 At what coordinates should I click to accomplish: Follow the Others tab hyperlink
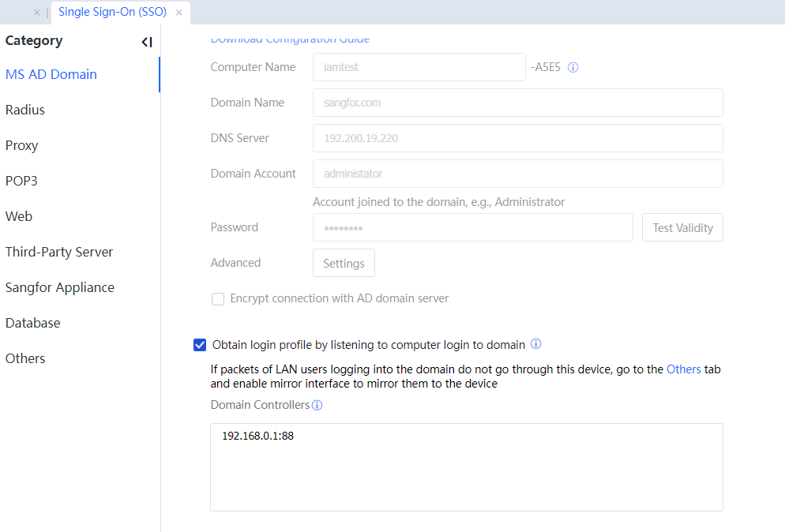pos(683,369)
